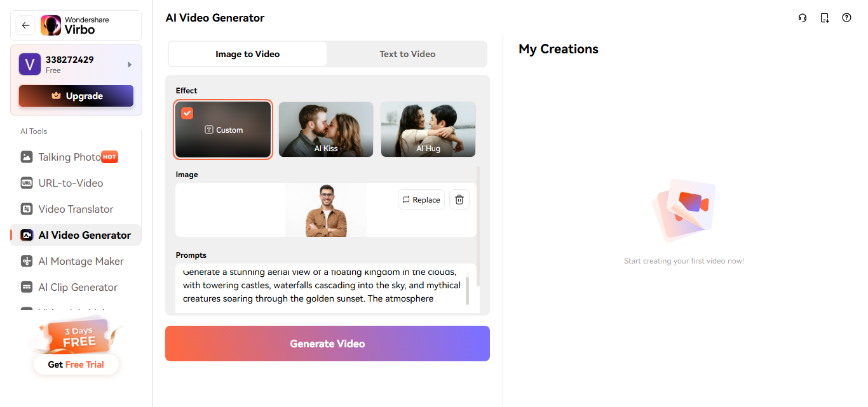Click the Replace image button
The width and height of the screenshot is (868, 407).
point(421,199)
